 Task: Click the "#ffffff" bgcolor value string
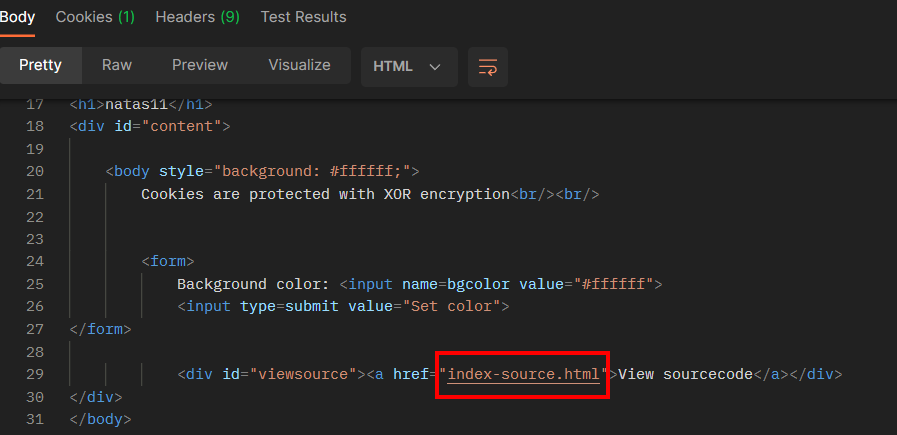[x=617, y=284]
